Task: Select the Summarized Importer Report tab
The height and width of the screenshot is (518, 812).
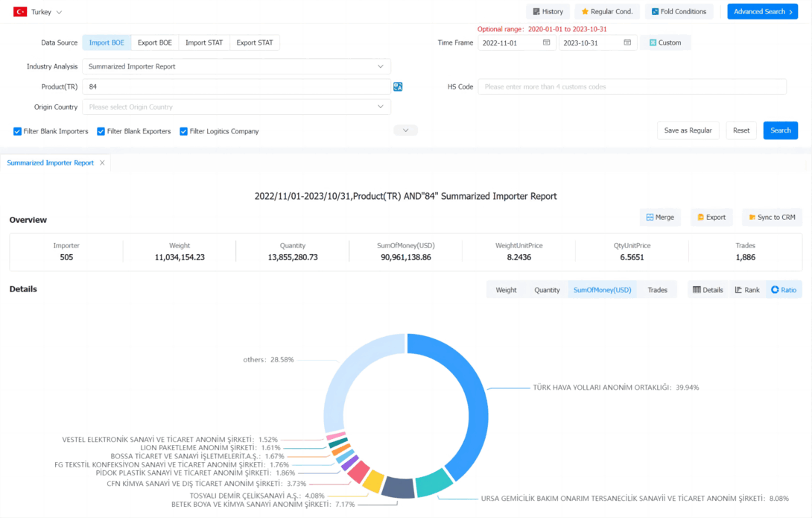Action: [x=50, y=162]
